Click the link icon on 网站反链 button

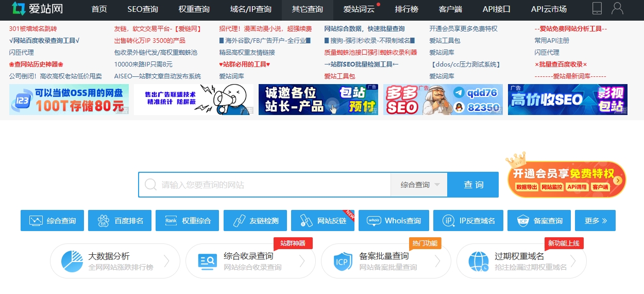[306, 221]
